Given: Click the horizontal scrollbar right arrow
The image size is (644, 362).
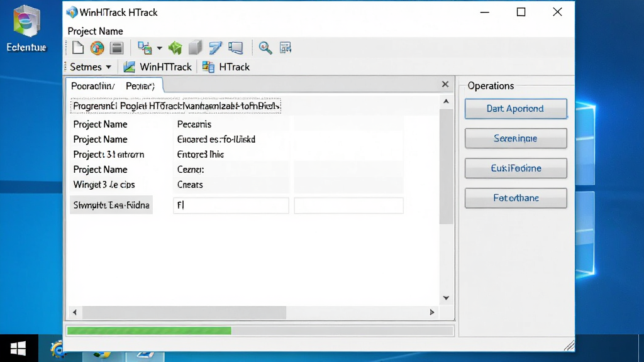Looking at the screenshot, I should coord(431,312).
